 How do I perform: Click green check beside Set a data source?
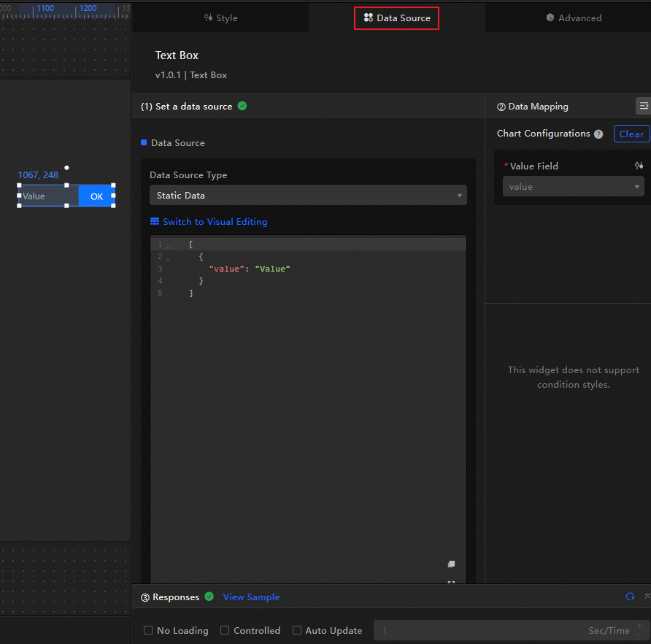click(242, 106)
